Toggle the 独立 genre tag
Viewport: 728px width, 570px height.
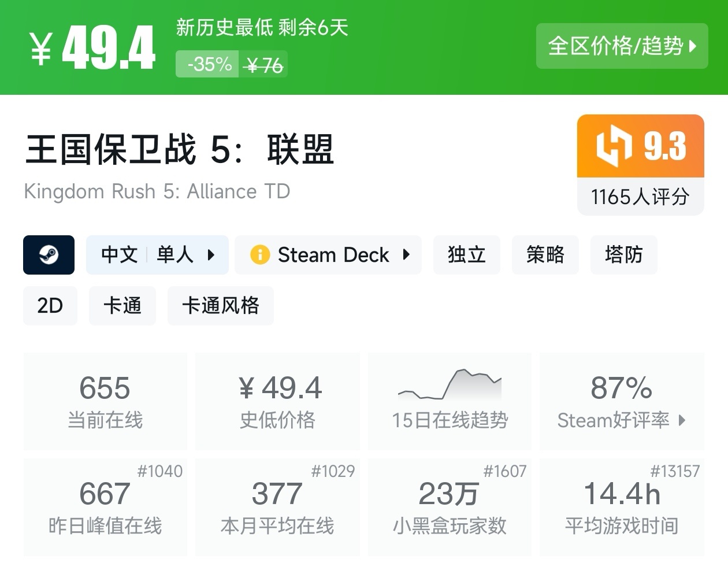pos(466,254)
